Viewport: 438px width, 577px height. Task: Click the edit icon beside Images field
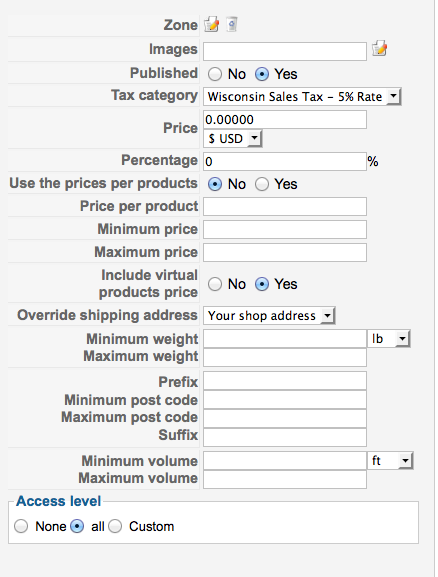(379, 49)
